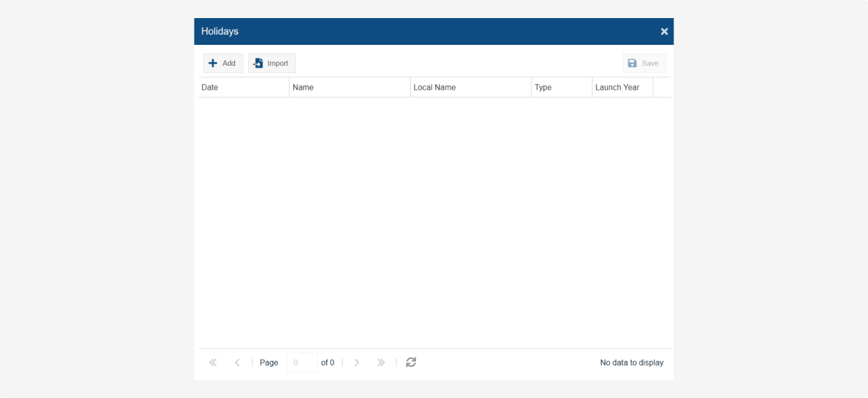Click the Add holiday plus button
The height and width of the screenshot is (398, 868).
pos(223,64)
